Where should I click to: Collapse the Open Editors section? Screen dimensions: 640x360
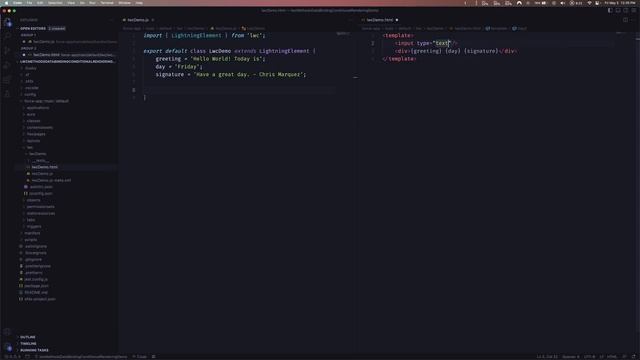[33, 29]
